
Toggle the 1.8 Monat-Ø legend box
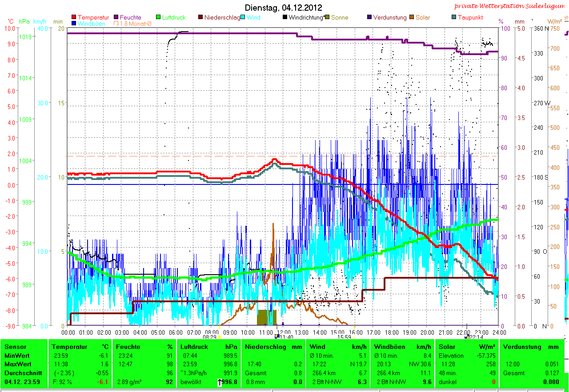(x=116, y=24)
